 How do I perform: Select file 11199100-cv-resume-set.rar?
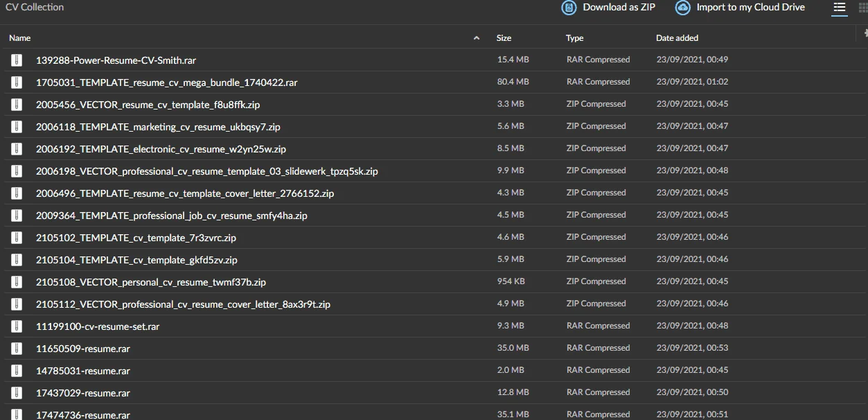click(x=98, y=326)
